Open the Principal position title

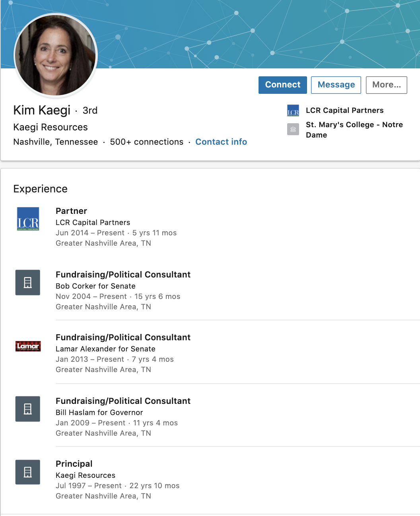[74, 464]
